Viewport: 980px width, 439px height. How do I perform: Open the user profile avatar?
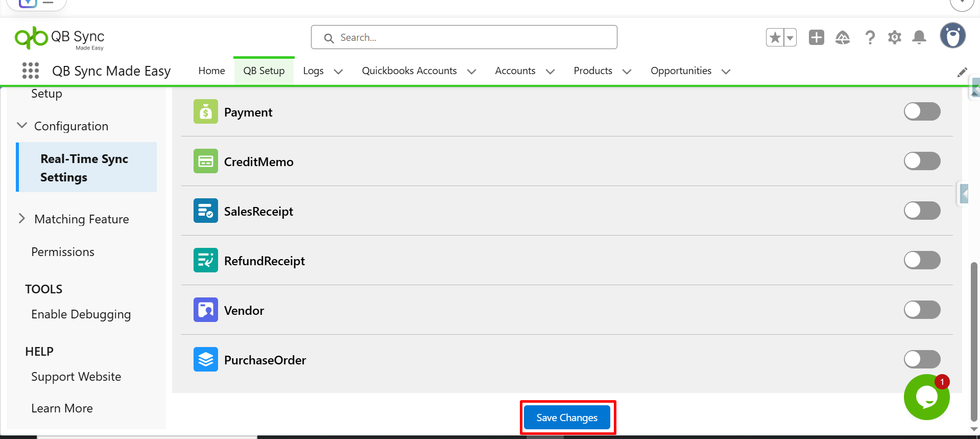pyautogui.click(x=952, y=36)
